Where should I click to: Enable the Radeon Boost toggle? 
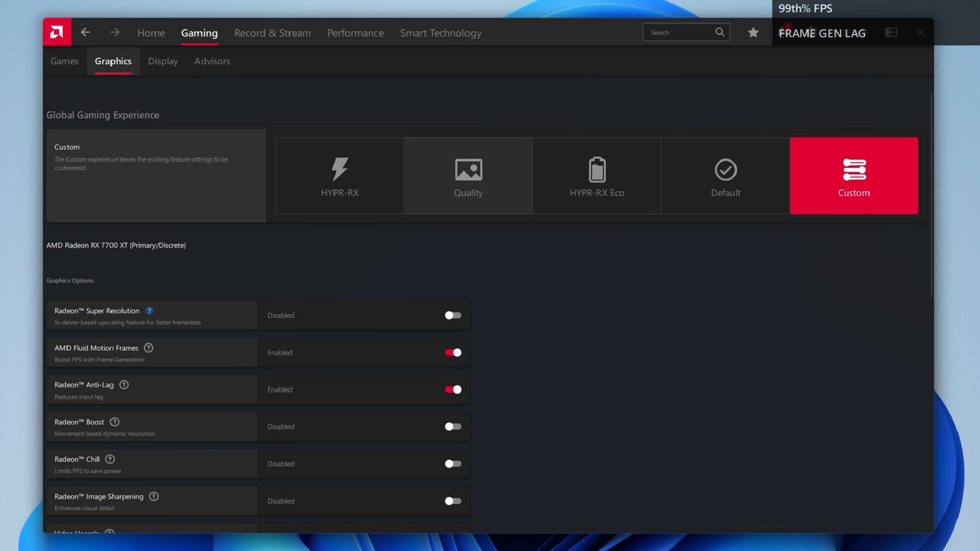click(452, 427)
